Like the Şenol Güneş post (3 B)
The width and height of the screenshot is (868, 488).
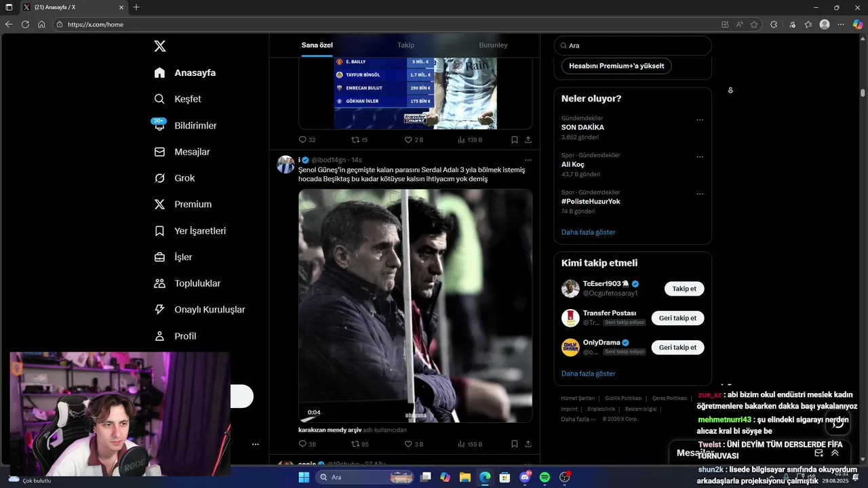[414, 444]
